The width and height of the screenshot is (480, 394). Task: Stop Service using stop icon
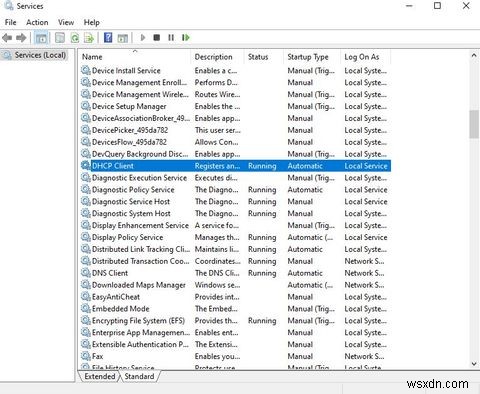[x=157, y=37]
